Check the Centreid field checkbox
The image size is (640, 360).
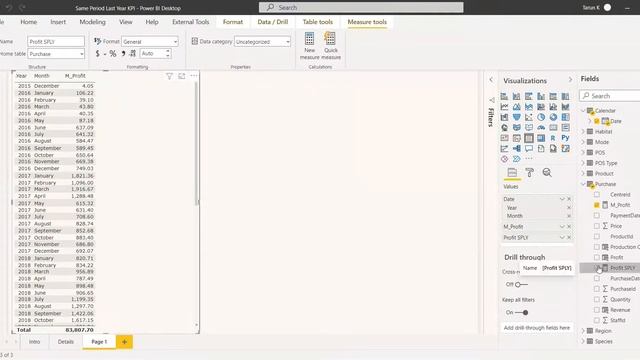click(597, 195)
